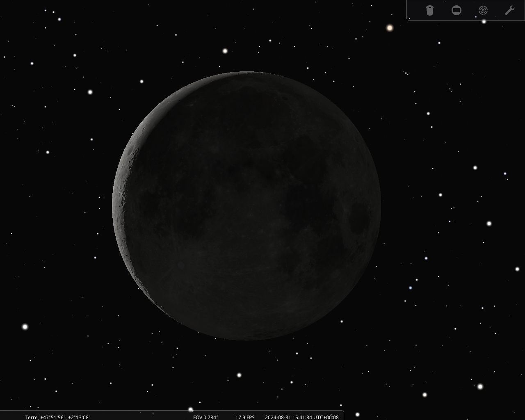The width and height of the screenshot is (525, 420).
Task: Click the "17.9 FPS" status text
Action: [x=245, y=417]
